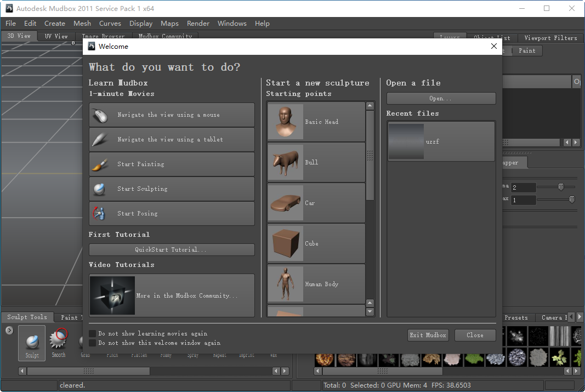585x392 pixels.
Task: Enable 'Do not show learning movies again'
Action: pyautogui.click(x=92, y=333)
